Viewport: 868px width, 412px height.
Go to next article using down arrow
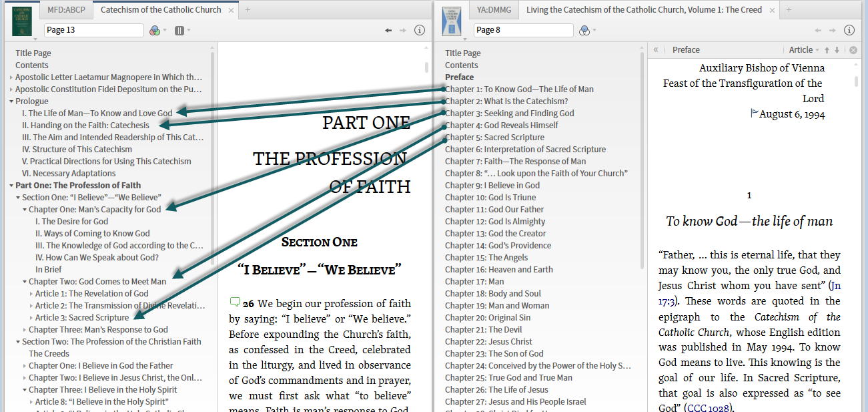coord(837,49)
